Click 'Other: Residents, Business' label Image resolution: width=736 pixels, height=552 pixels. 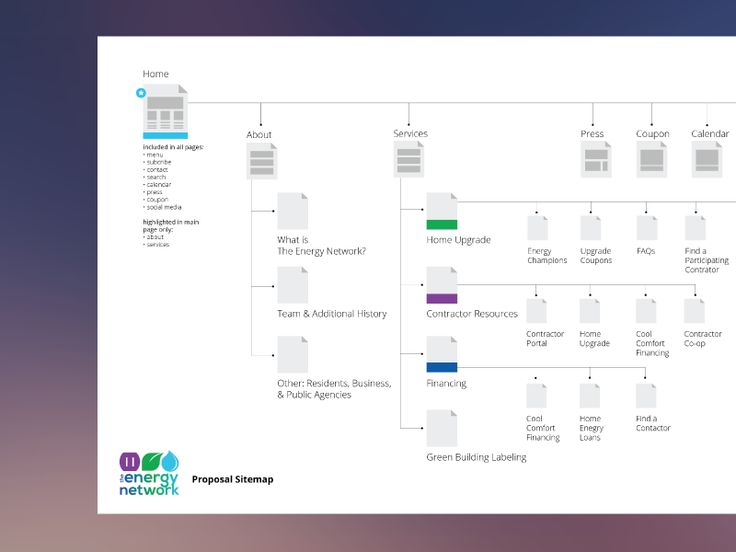click(334, 389)
